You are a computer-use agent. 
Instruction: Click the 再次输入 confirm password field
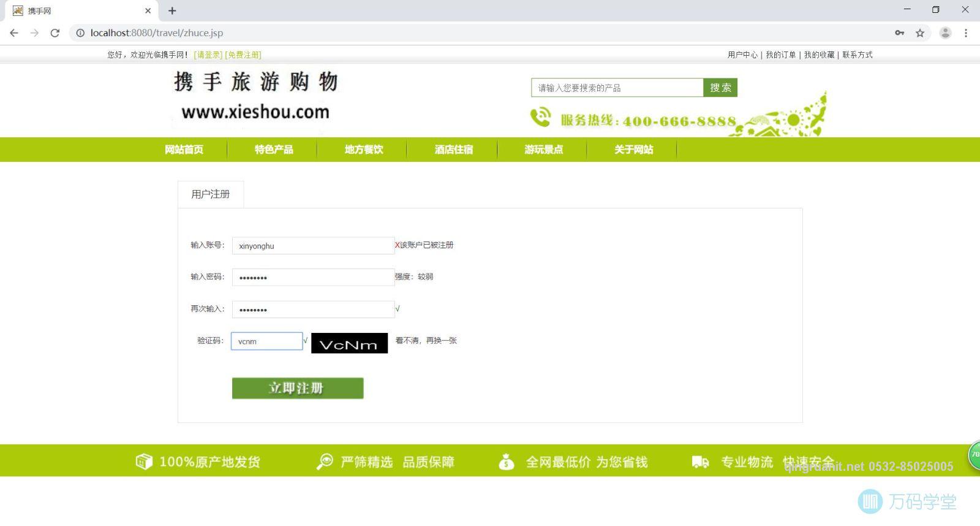pos(313,309)
